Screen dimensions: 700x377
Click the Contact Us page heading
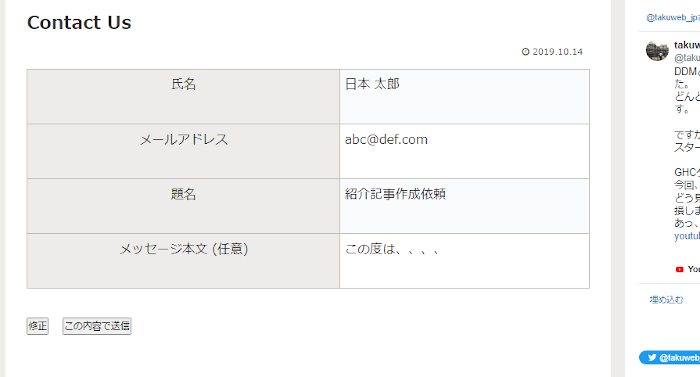pos(79,22)
